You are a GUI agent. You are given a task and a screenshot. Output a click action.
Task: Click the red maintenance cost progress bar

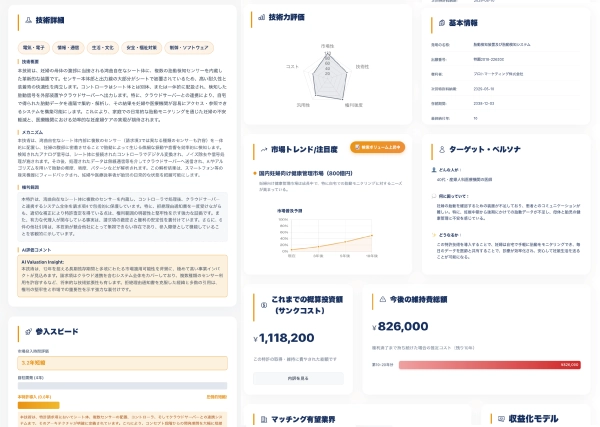(489, 365)
